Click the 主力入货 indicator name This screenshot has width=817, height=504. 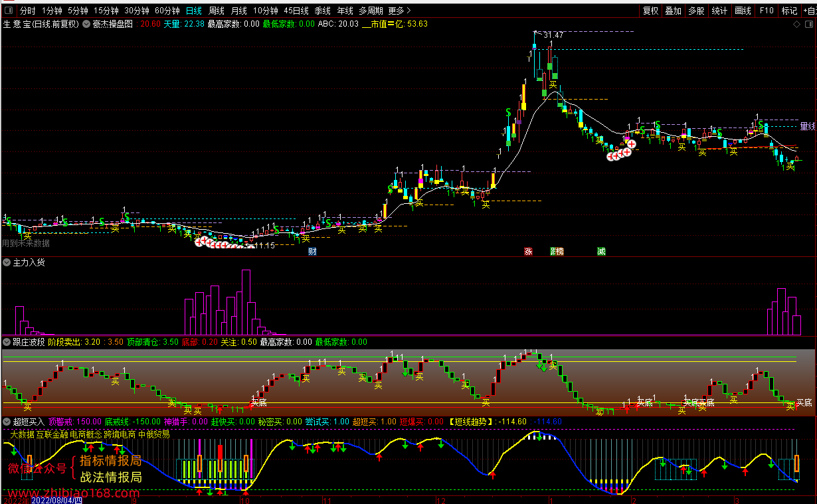tap(29, 263)
